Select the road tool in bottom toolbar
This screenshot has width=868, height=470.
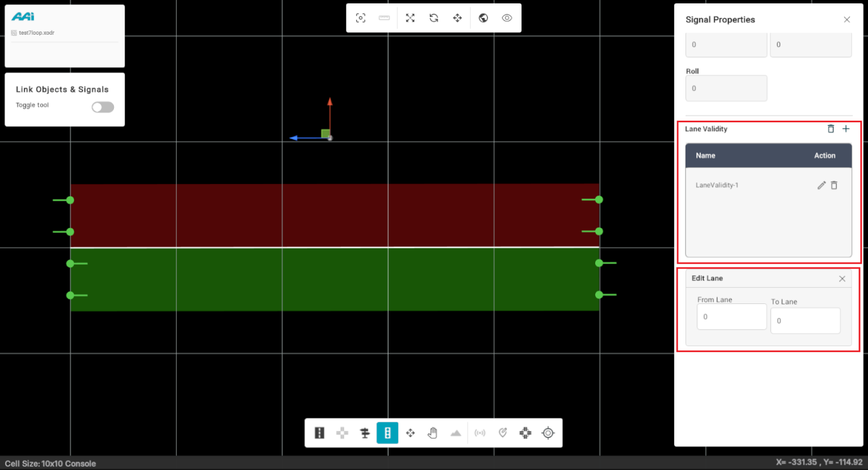319,433
